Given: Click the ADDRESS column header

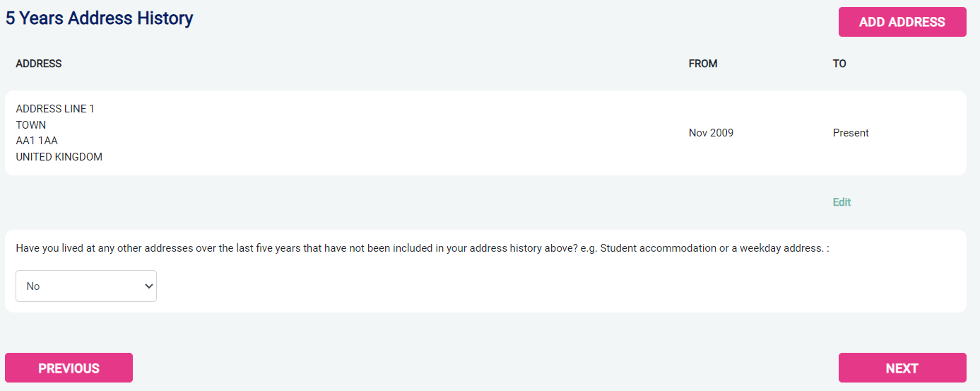Looking at the screenshot, I should click(39, 64).
